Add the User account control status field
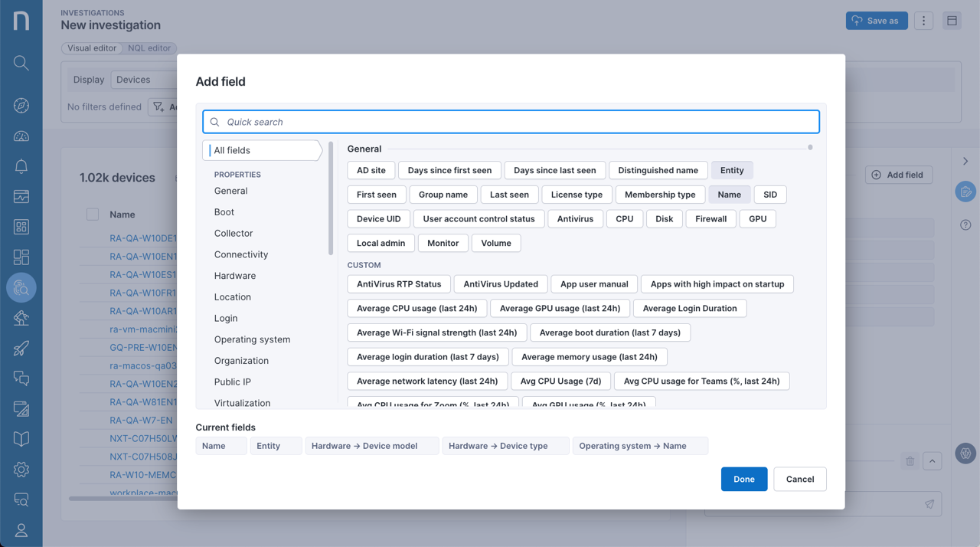980x547 pixels. (479, 219)
